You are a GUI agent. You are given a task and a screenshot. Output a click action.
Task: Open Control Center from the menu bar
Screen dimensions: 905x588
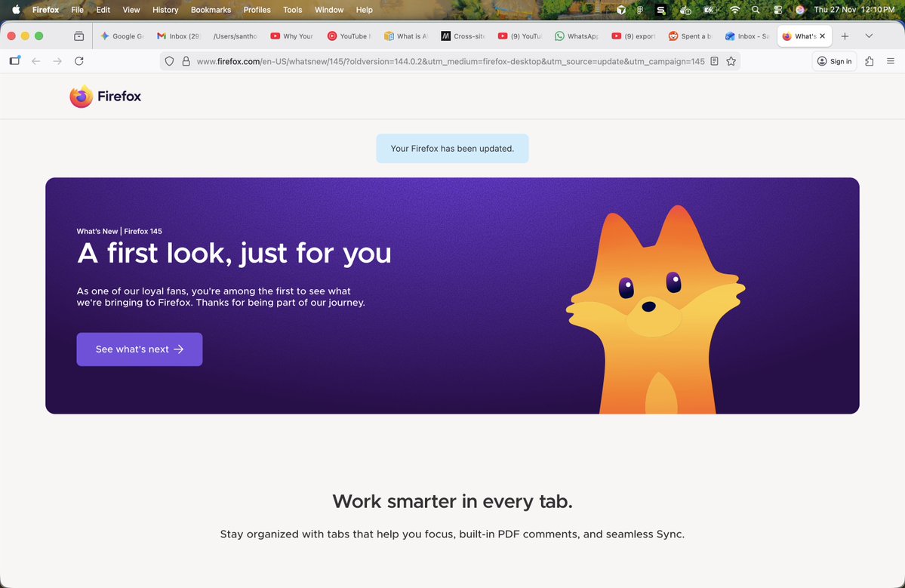click(x=778, y=10)
